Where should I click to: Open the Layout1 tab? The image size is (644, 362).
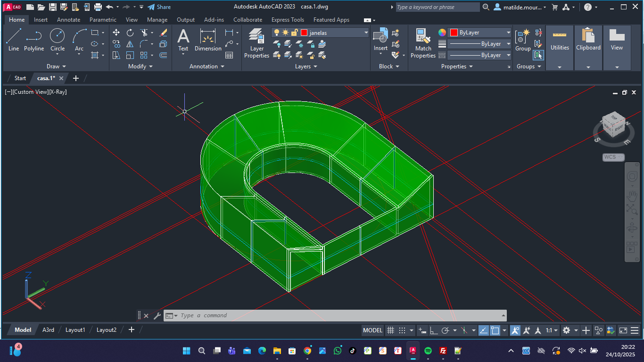[x=75, y=330]
